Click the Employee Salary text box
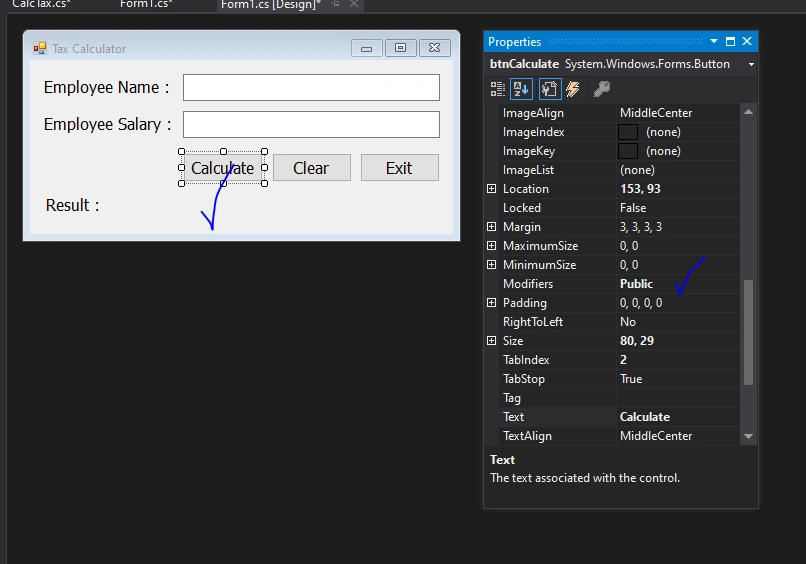 [312, 124]
